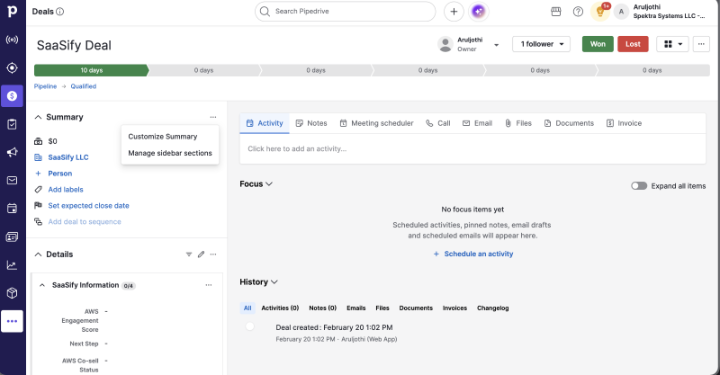The image size is (720, 375).
Task: Switch to the Email tab
Action: tap(477, 123)
